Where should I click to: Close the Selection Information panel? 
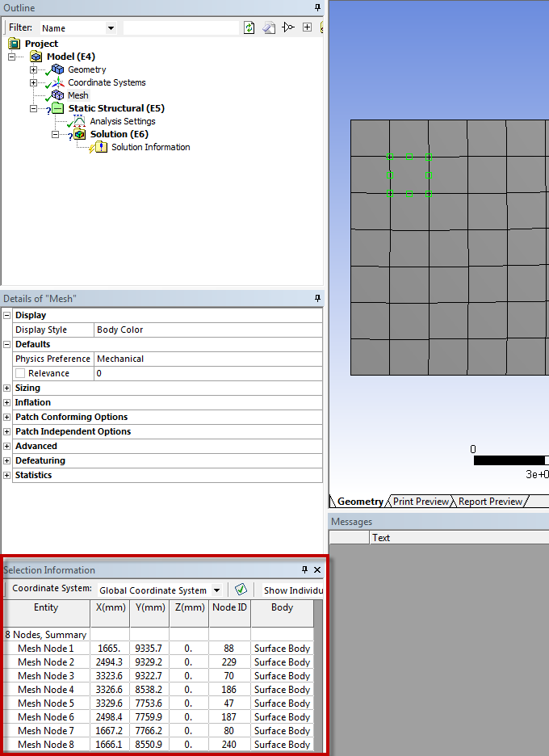(317, 569)
